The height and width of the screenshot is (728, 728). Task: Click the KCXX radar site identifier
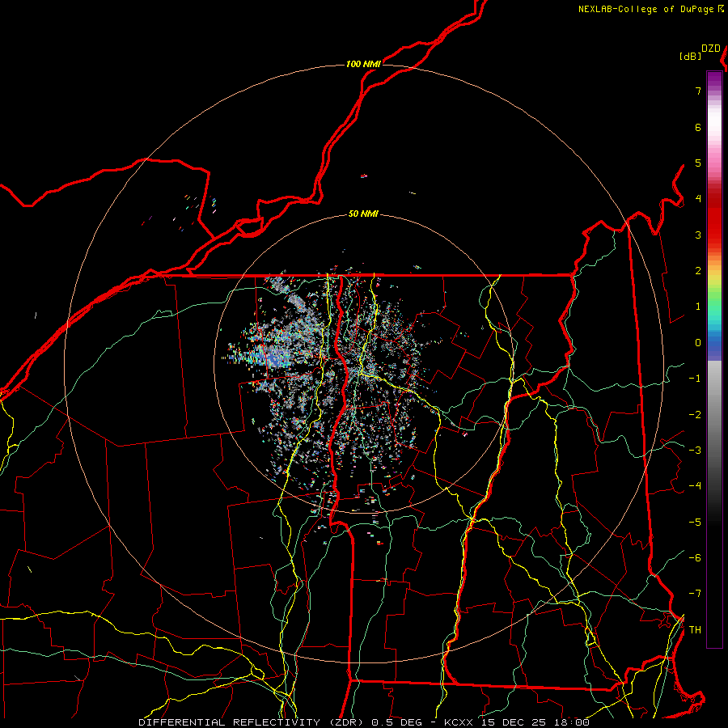459,722
